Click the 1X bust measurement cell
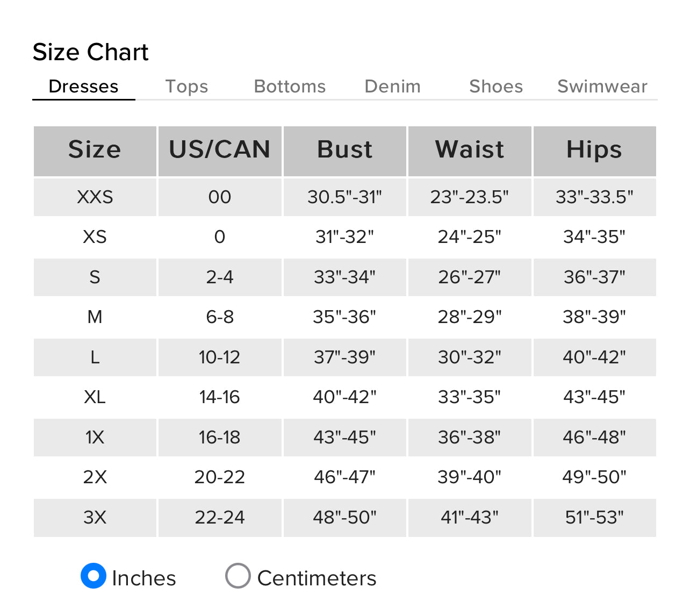690x616 pixels. (344, 438)
